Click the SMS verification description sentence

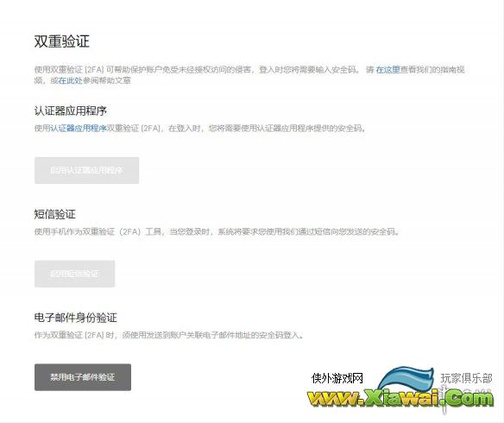217,231
